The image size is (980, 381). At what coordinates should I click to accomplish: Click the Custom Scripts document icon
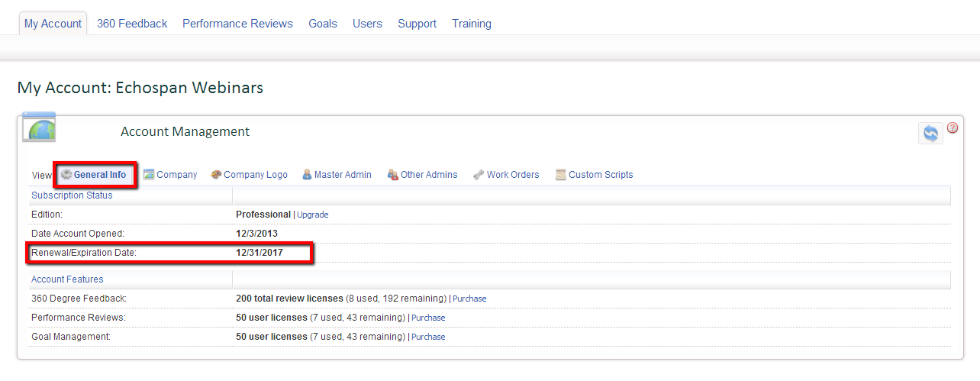pyautogui.click(x=560, y=175)
